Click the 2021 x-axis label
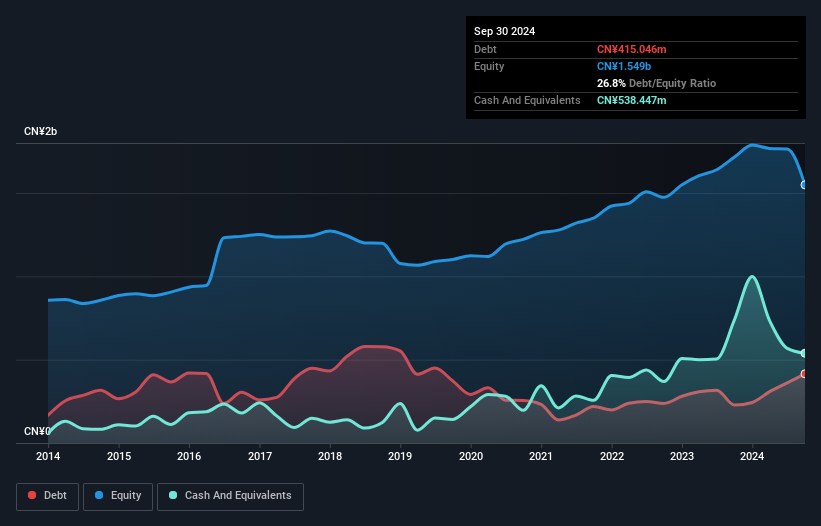Viewport: 821px width, 526px height. (541, 456)
